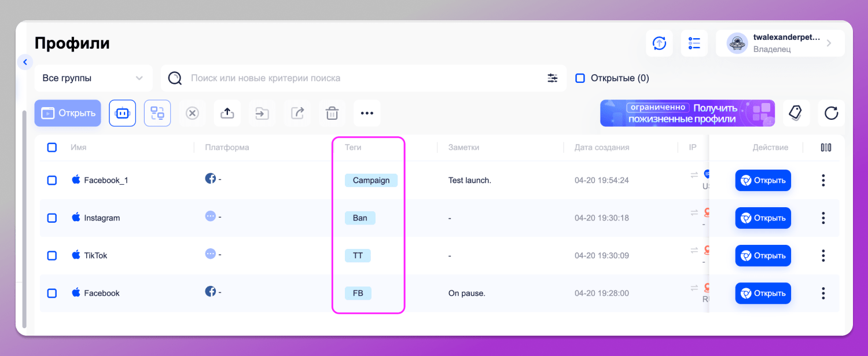Open the task list icon at top

tap(694, 43)
